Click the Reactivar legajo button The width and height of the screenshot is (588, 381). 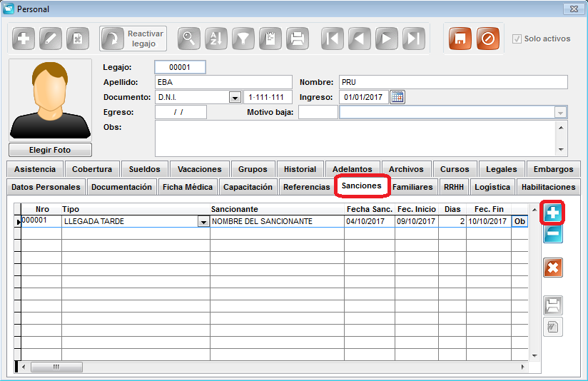[x=133, y=39]
